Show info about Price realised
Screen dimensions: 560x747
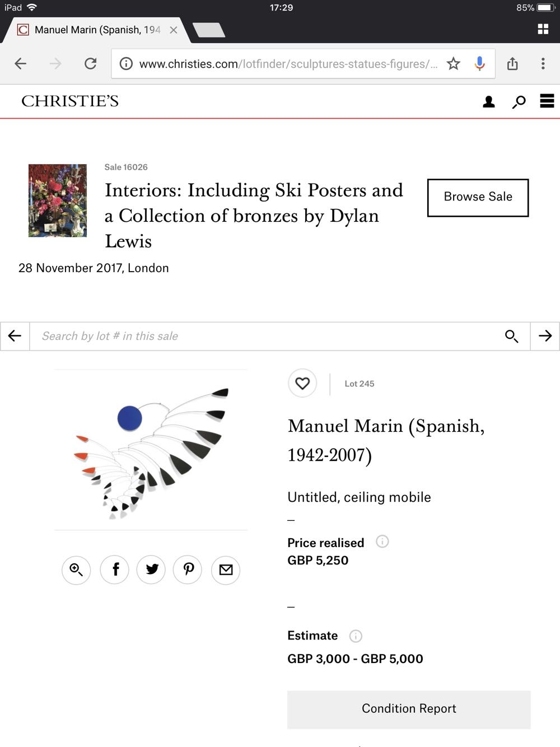382,541
